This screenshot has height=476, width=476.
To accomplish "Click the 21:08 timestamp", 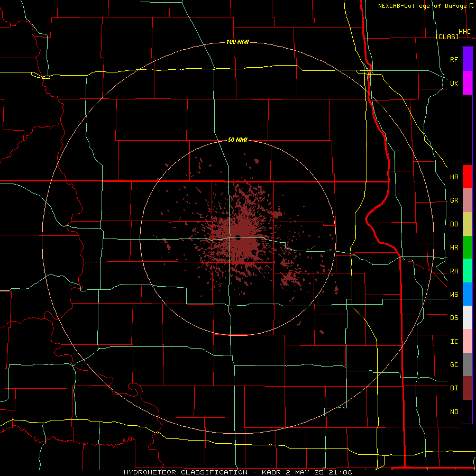I will click(x=340, y=472).
